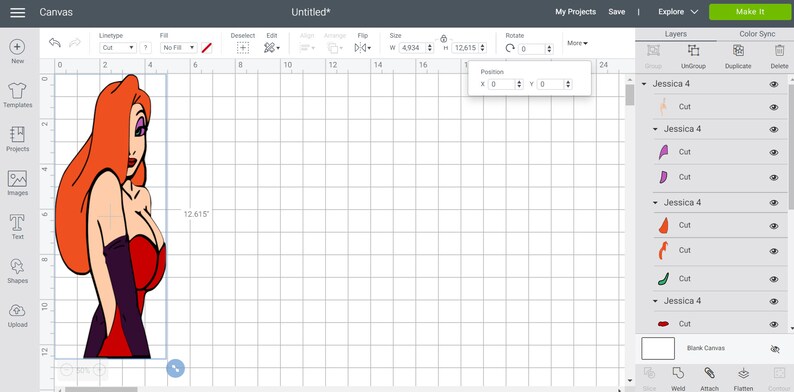Hide the top Jessica 4 group
Image resolution: width=794 pixels, height=392 pixels.
774,84
